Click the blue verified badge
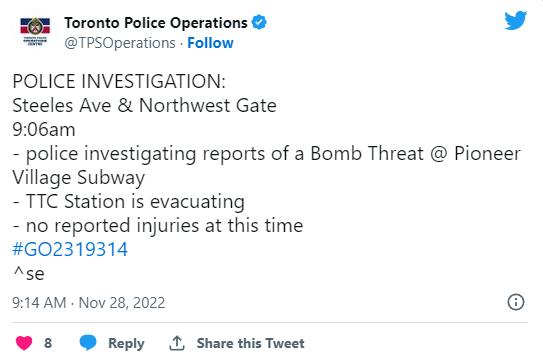 pyautogui.click(x=259, y=23)
